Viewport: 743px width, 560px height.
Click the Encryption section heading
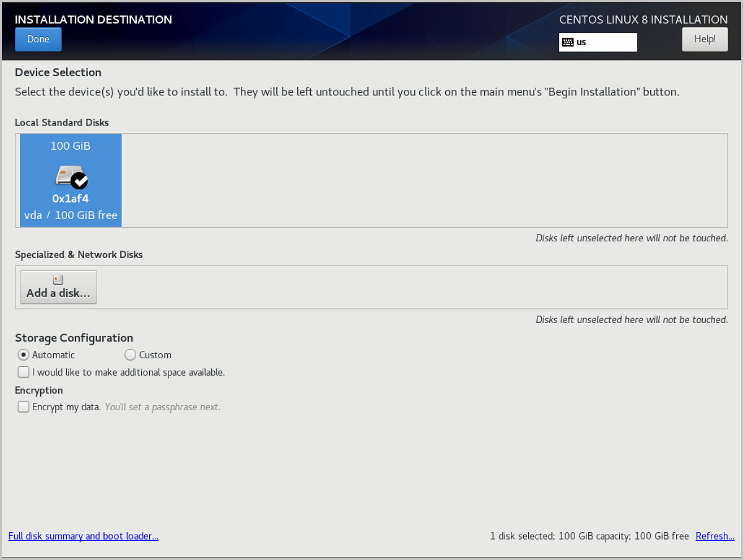point(38,390)
